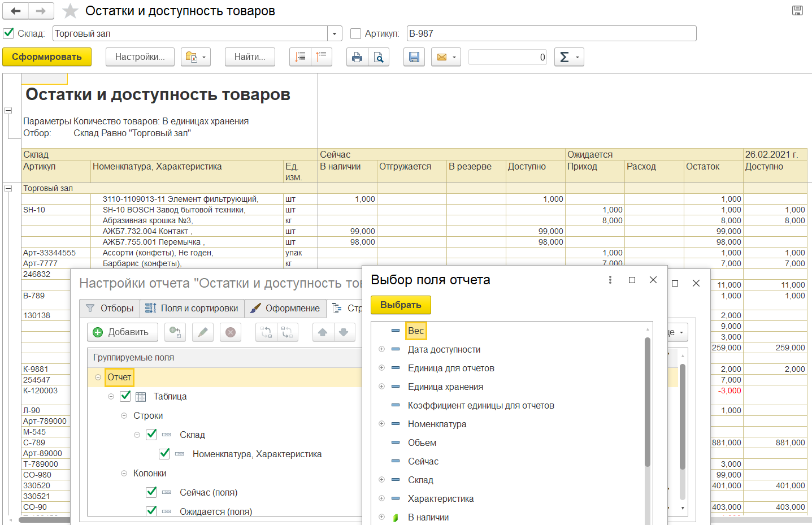The height and width of the screenshot is (525, 812).
Task: Click the field list vertical scrollbar
Action: (648, 401)
